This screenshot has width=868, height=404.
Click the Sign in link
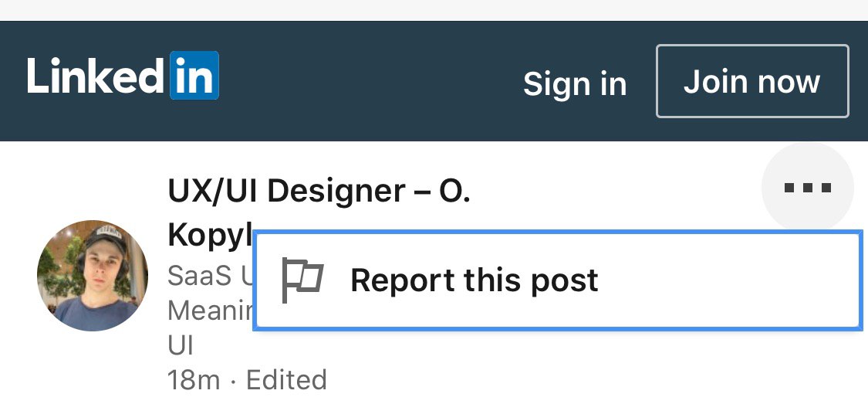click(x=575, y=83)
